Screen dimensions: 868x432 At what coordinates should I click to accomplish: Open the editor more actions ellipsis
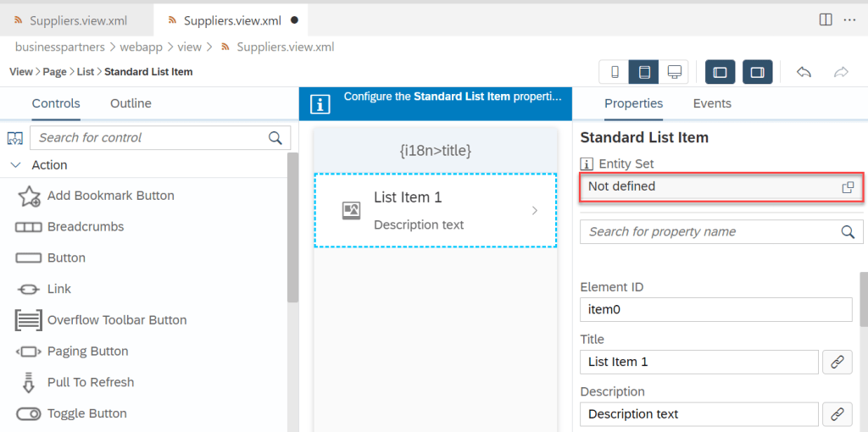[x=850, y=19]
